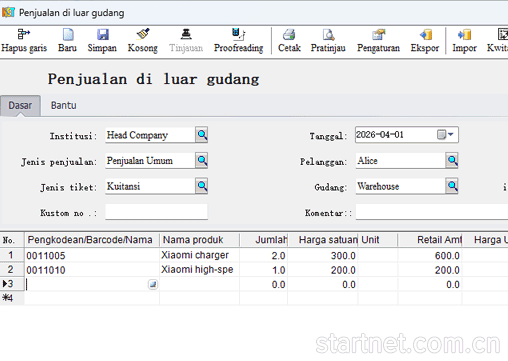This screenshot has height=361, width=508.
Task: Select the Dasar tab
Action: (x=20, y=106)
